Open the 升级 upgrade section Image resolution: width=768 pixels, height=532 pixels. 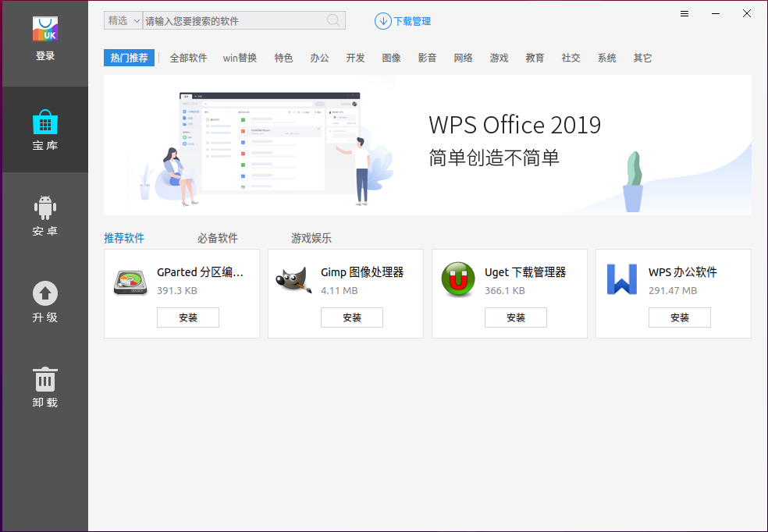click(x=45, y=301)
